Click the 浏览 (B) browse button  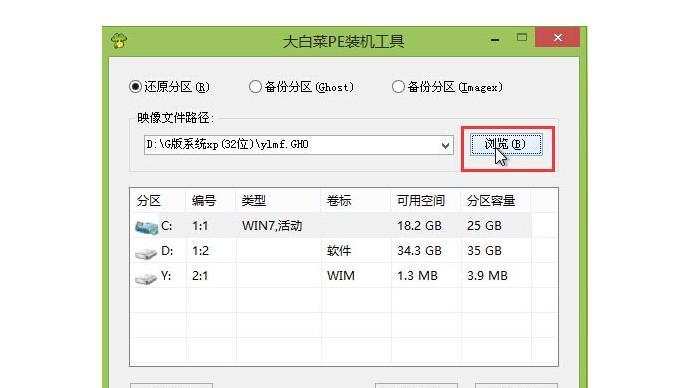tap(506, 144)
